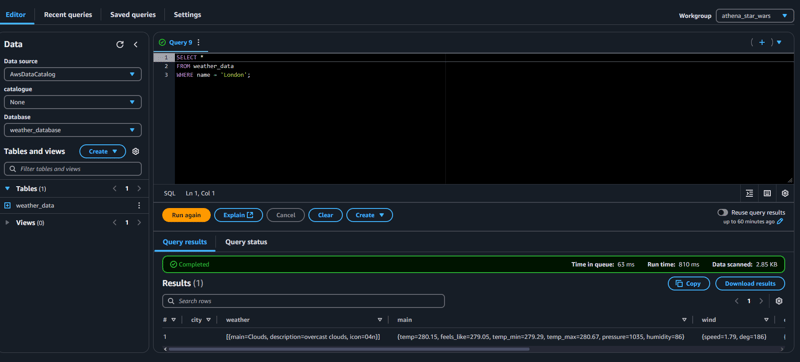Click the format query icon
The height and width of the screenshot is (362, 800).
click(749, 193)
